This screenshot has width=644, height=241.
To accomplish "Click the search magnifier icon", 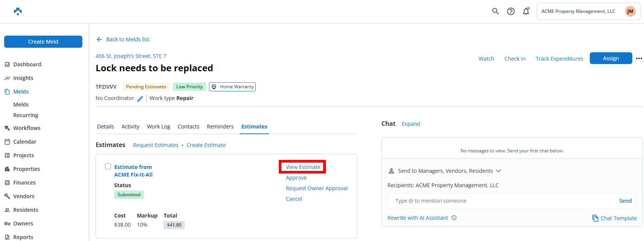I will point(495,11).
